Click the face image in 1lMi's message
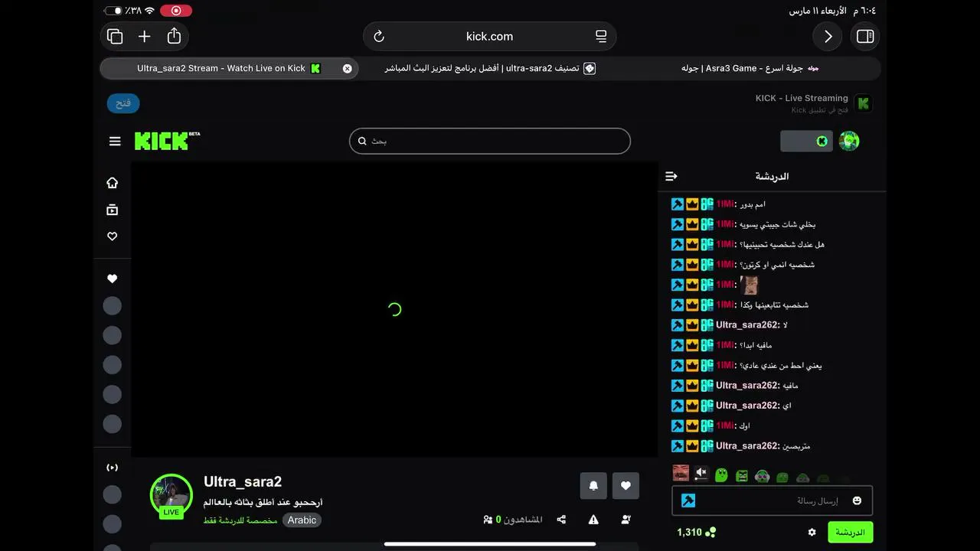The image size is (980, 551). pyautogui.click(x=750, y=285)
